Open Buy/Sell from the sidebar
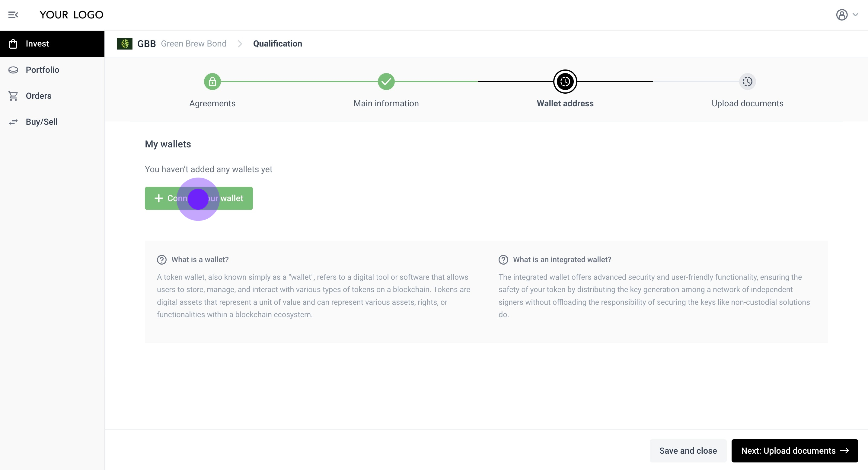The width and height of the screenshot is (868, 470). [41, 122]
